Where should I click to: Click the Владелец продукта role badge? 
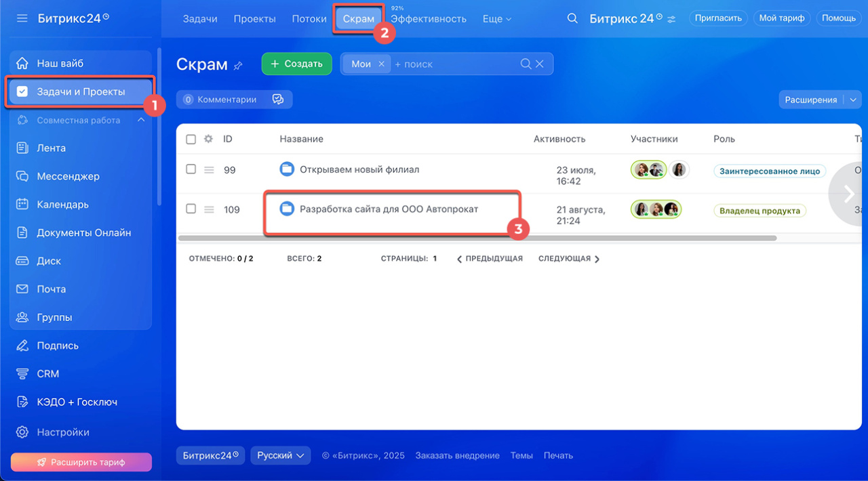coord(759,211)
